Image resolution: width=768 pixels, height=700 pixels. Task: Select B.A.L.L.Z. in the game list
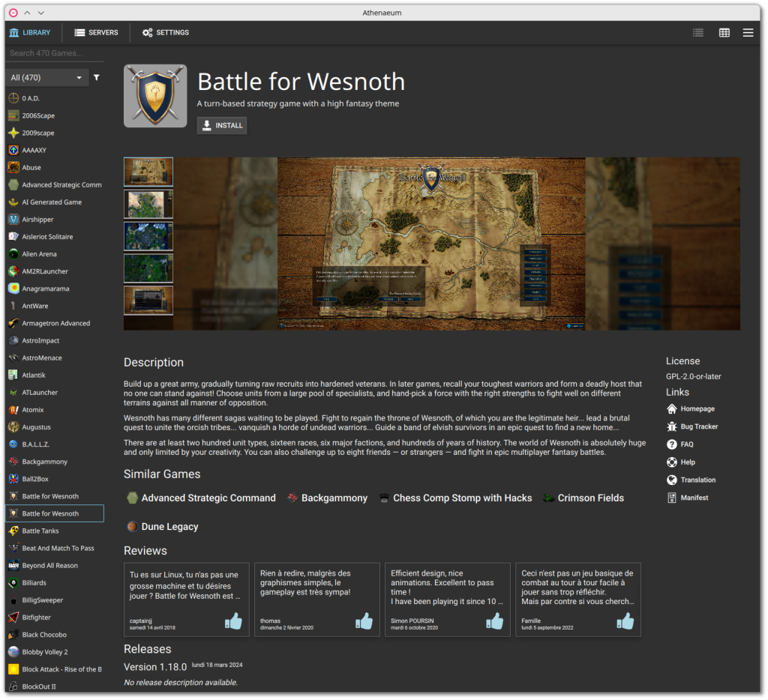tap(54, 444)
